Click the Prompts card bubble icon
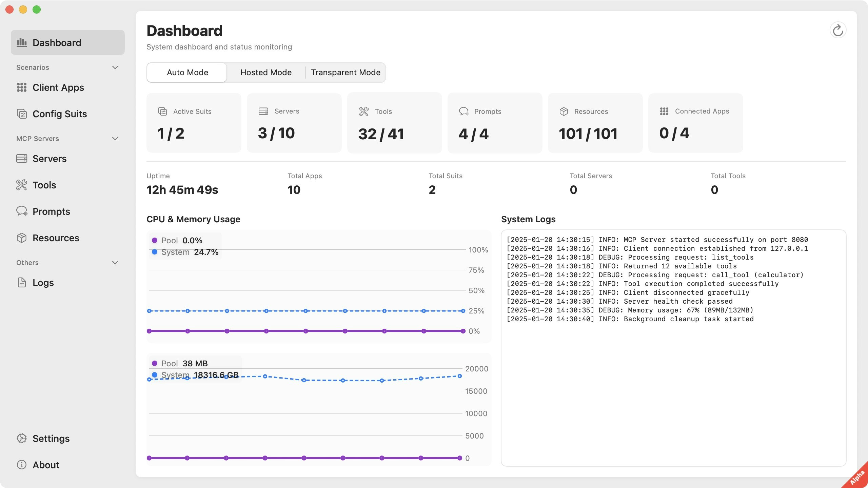 (x=464, y=111)
